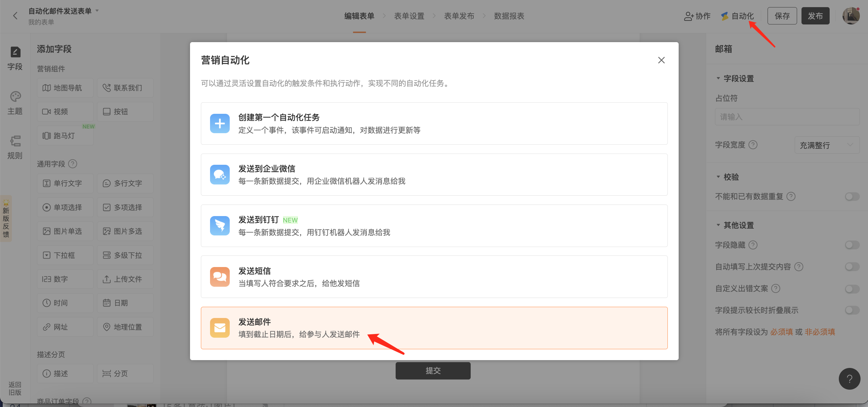Collapse the 校验 section triangle
This screenshot has height=407, width=868.
(x=718, y=177)
